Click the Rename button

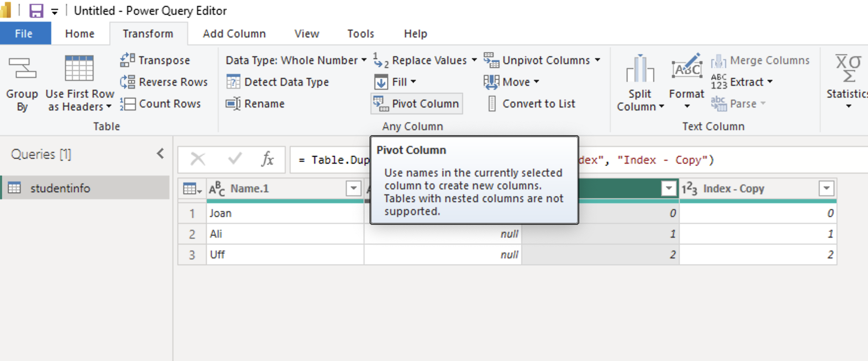[x=255, y=104]
